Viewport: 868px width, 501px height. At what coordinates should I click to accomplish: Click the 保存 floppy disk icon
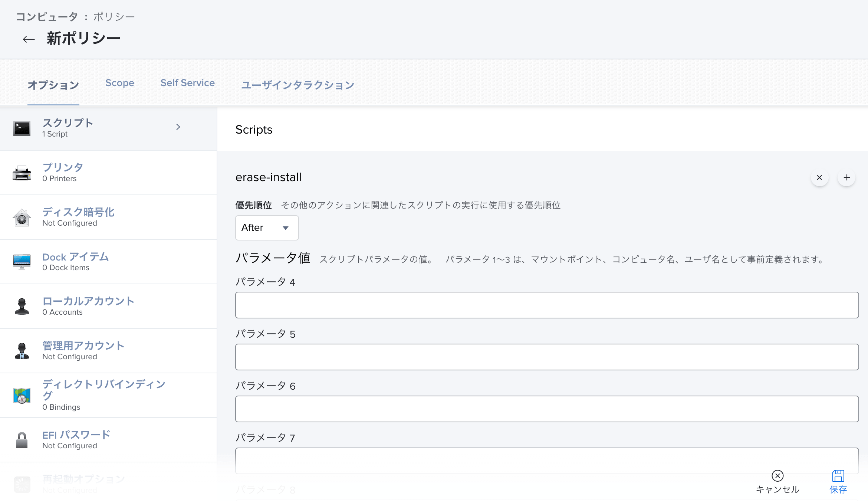coord(838,476)
